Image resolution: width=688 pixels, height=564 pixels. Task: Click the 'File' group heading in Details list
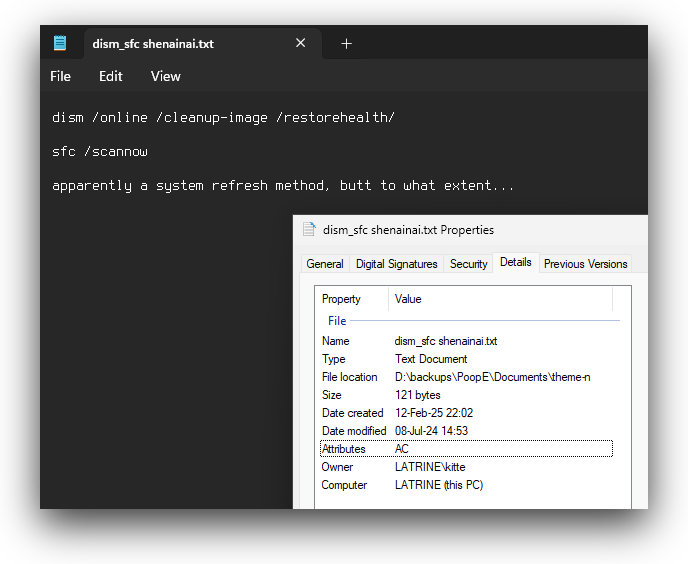(337, 321)
